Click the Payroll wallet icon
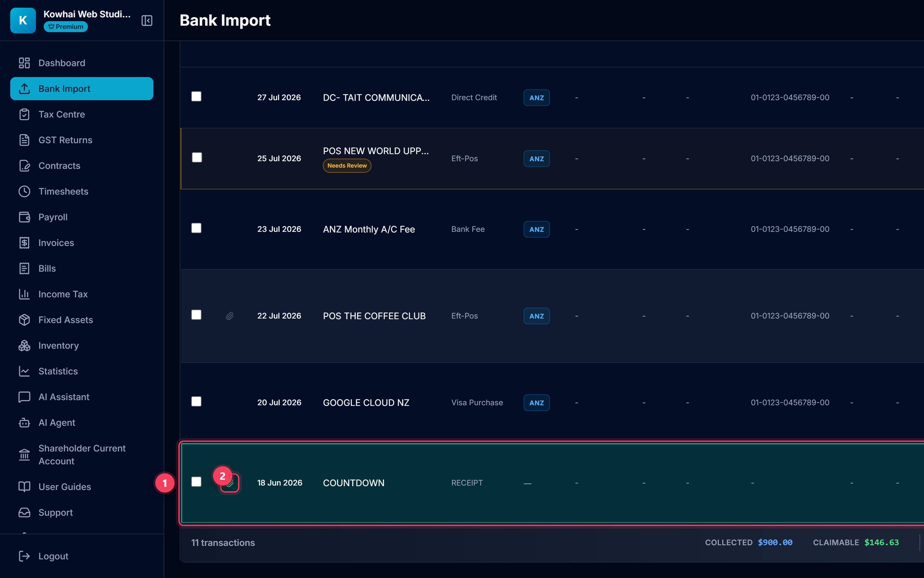Screen dimensions: 924x578 pyautogui.click(x=24, y=217)
